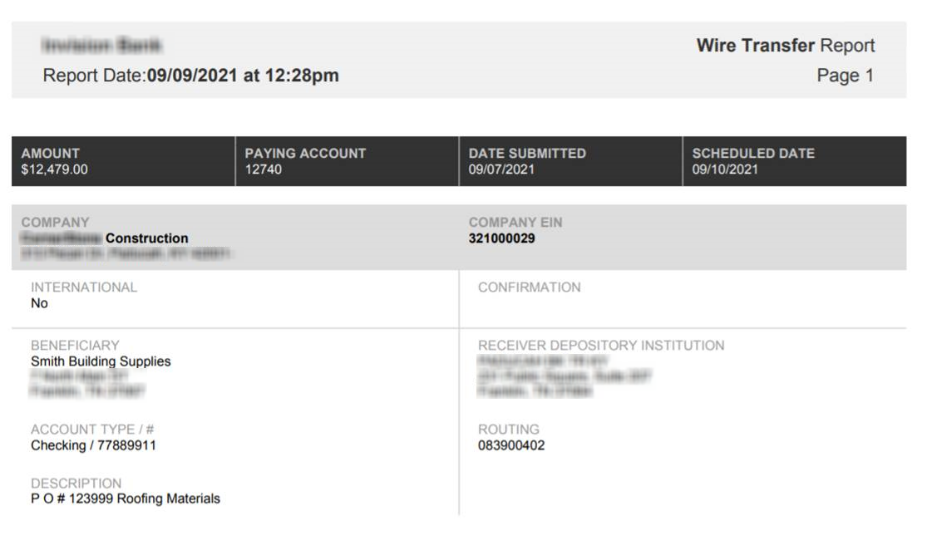Click the Page 1 indicator

845,76
